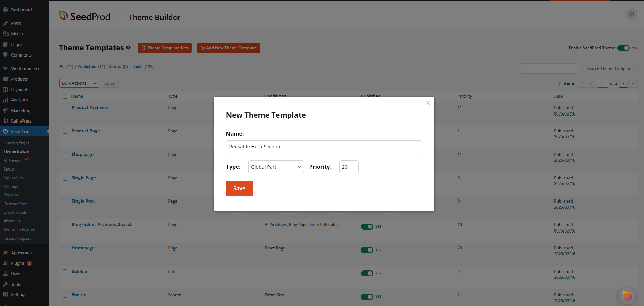The width and height of the screenshot is (644, 306).
Task: Check the select-all checkbox in table header
Action: click(65, 96)
